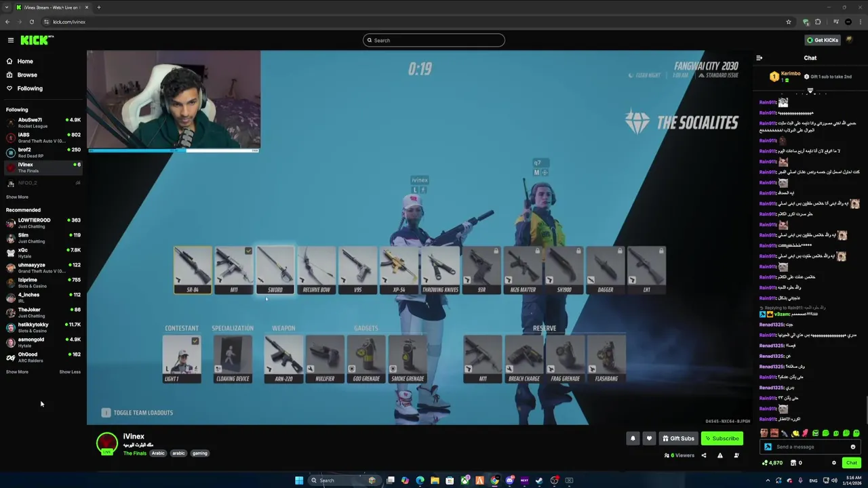Click Kerimbo top gifter in chat
This screenshot has height=488, width=868.
pos(785,76)
